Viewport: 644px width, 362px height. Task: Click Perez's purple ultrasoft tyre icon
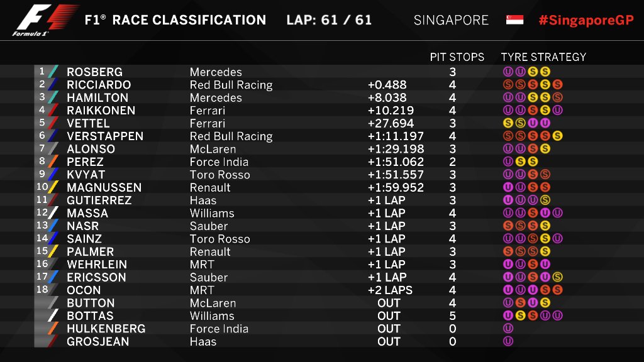pos(508,162)
